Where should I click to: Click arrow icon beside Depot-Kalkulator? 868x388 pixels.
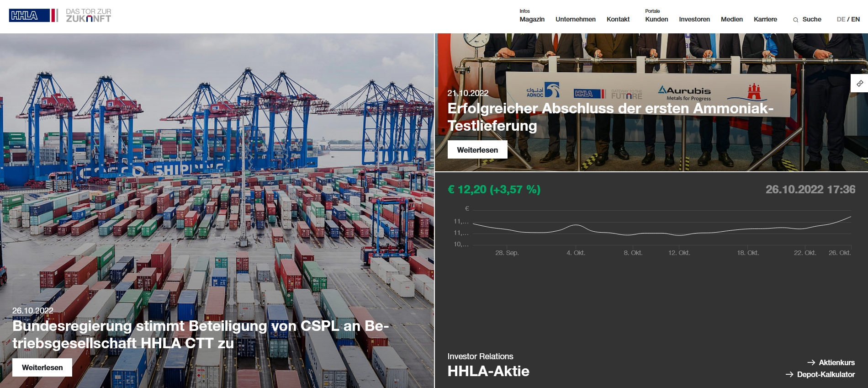[789, 374]
